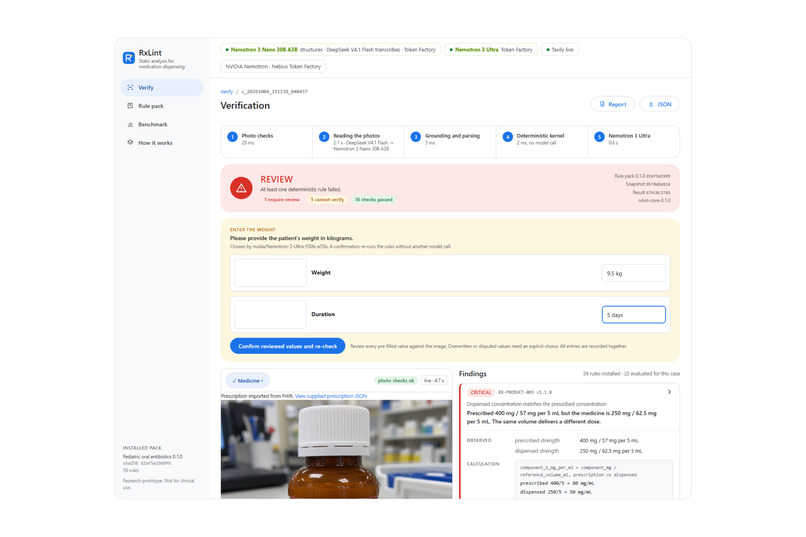Screen dimensions: 806x537
Task: Click the Report document icon
Action: [x=602, y=104]
